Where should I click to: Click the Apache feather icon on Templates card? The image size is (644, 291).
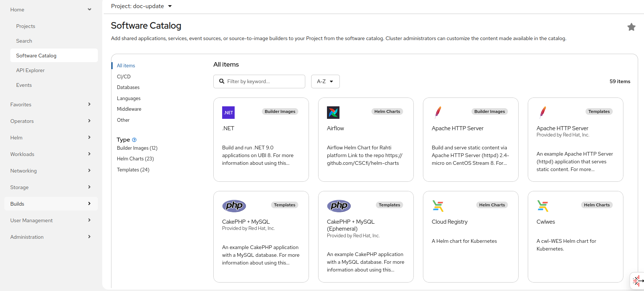pyautogui.click(x=542, y=112)
